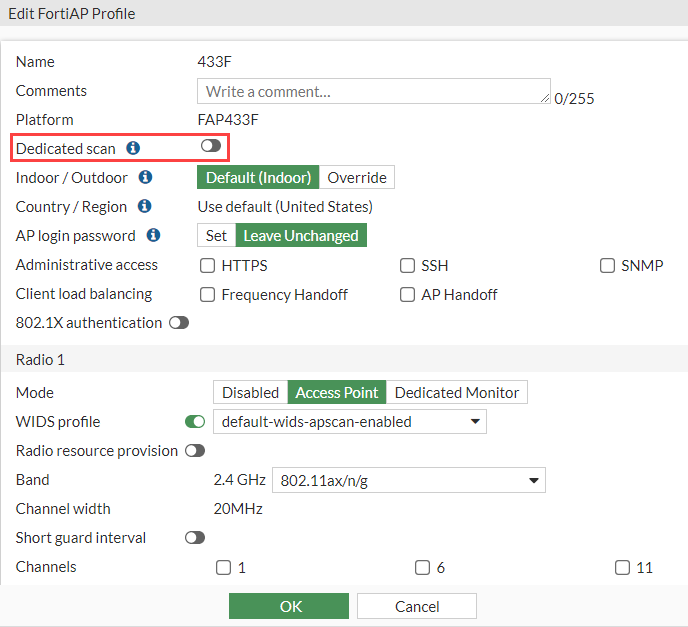Click OK to save profile
The width and height of the screenshot is (688, 627).
[x=289, y=606]
